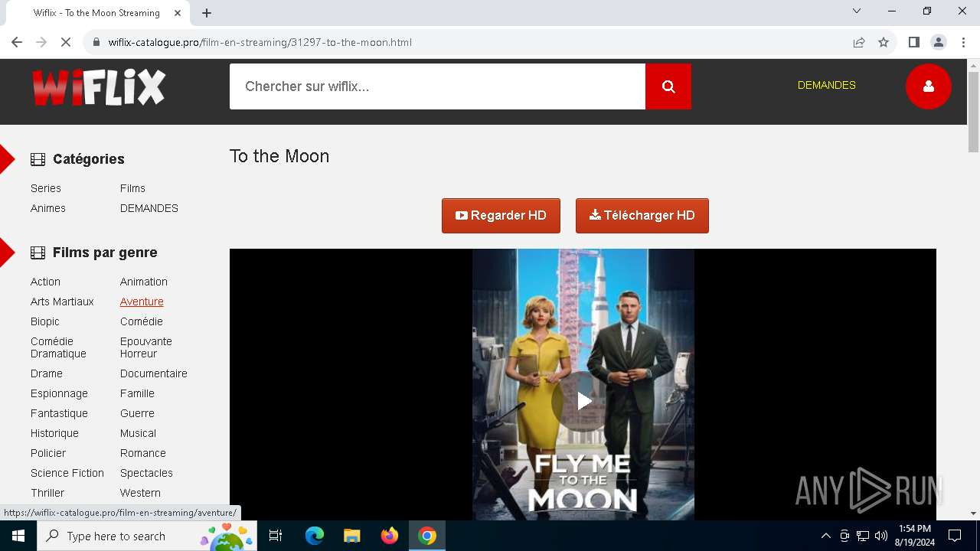Open the volume control in tray

coord(880,536)
